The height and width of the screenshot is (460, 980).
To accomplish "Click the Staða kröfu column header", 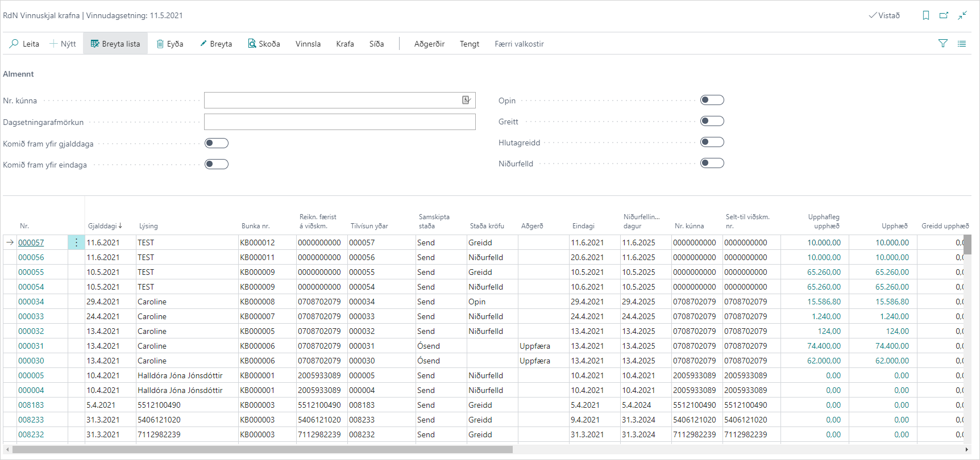I will pyautogui.click(x=487, y=225).
